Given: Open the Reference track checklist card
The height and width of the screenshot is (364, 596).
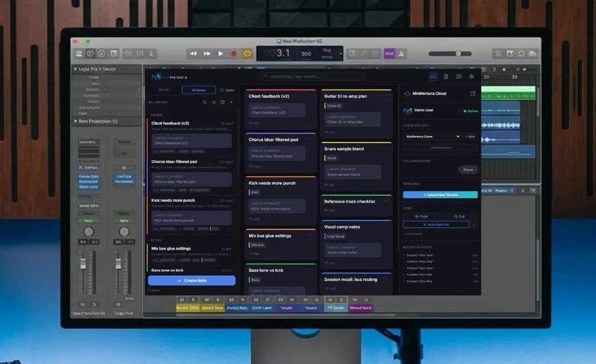Looking at the screenshot, I should click(x=356, y=205).
